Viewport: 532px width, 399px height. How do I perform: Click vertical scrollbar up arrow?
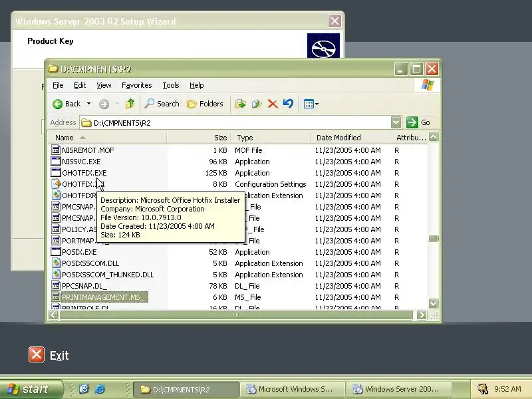434,137
